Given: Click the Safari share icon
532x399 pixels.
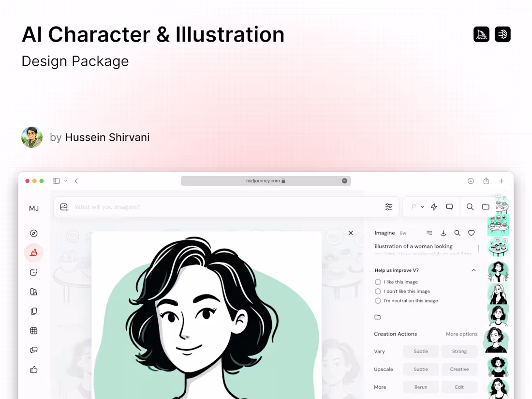Looking at the screenshot, I should coord(486,181).
